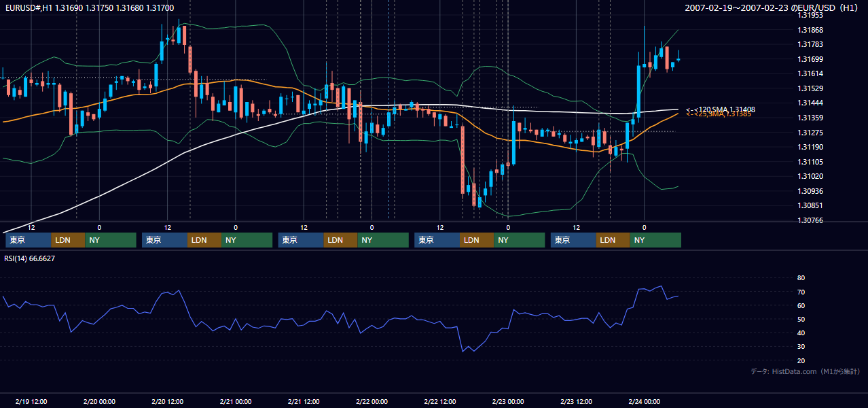Click the 2/22 00:00 time axis label
The width and height of the screenshot is (868, 408).
372,401
